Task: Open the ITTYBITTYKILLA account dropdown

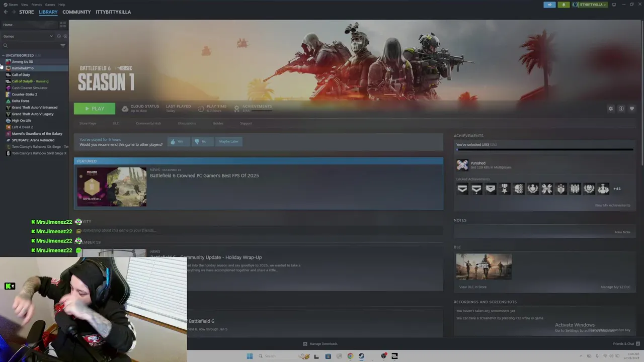Action: pos(590,5)
